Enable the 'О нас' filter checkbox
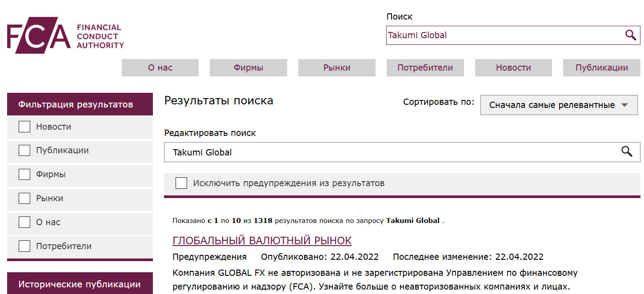Image resolution: width=644 pixels, height=294 pixels. [x=24, y=222]
